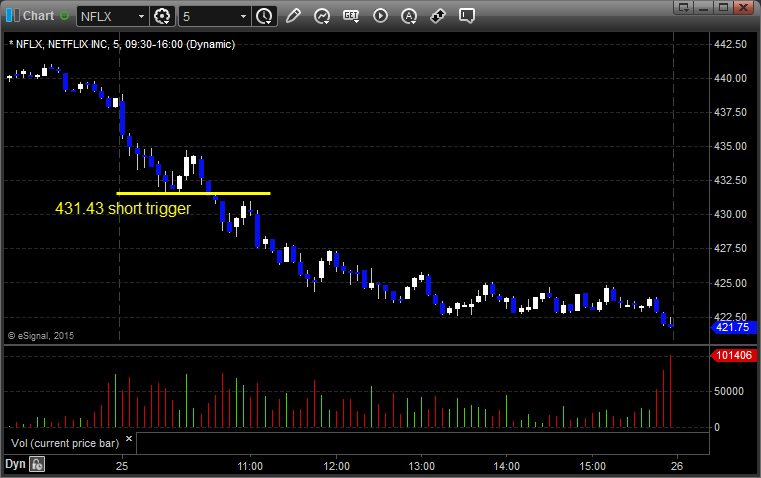Click the 440.00 price axis label
Image resolution: width=761 pixels, height=478 pixels.
730,78
